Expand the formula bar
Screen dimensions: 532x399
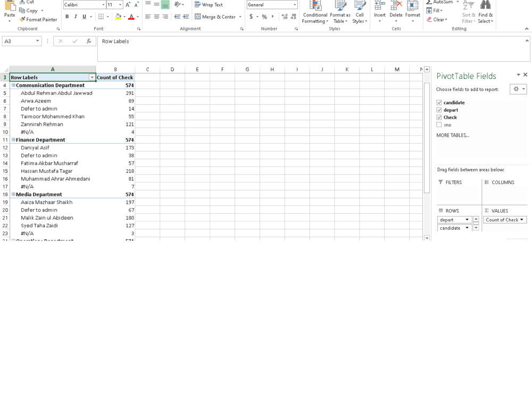tap(527, 41)
